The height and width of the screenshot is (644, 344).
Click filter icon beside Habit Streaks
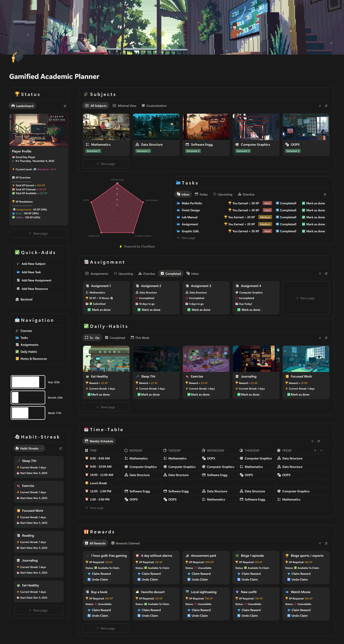coord(60,448)
